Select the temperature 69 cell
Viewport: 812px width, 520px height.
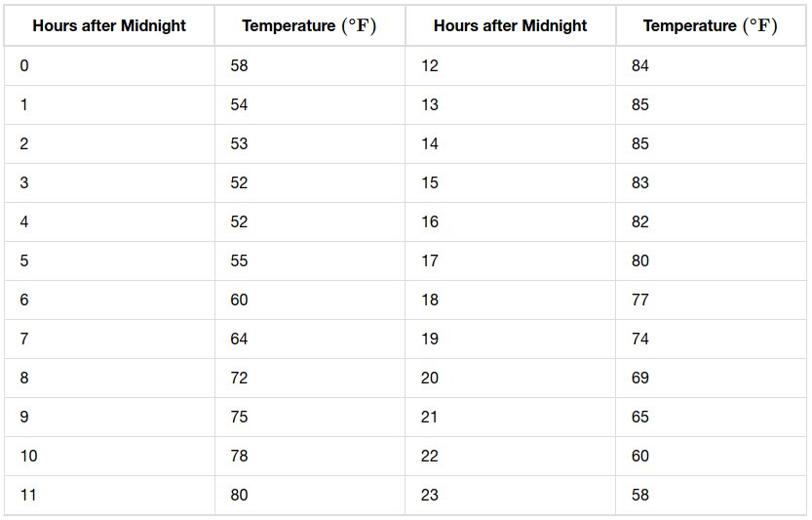coord(711,378)
